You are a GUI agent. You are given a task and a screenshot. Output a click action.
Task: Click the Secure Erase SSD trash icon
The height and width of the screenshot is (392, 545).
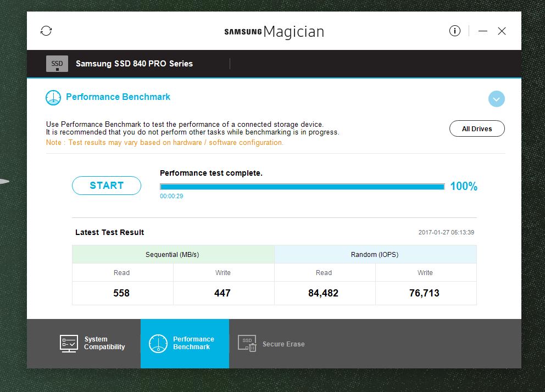pos(247,343)
